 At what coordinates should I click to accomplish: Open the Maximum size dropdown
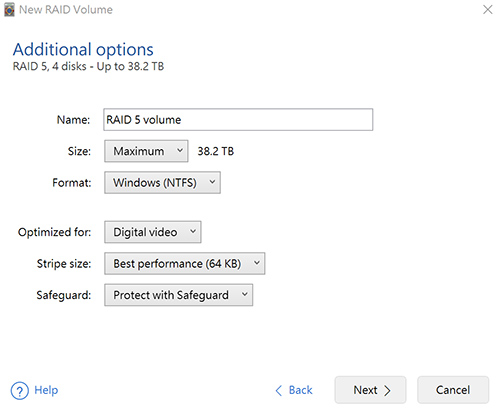point(146,151)
